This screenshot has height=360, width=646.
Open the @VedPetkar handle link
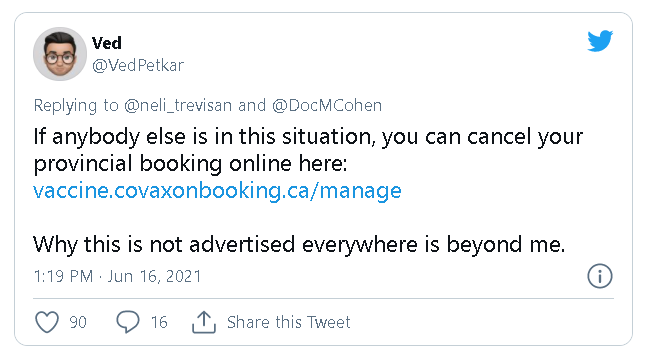(138, 65)
